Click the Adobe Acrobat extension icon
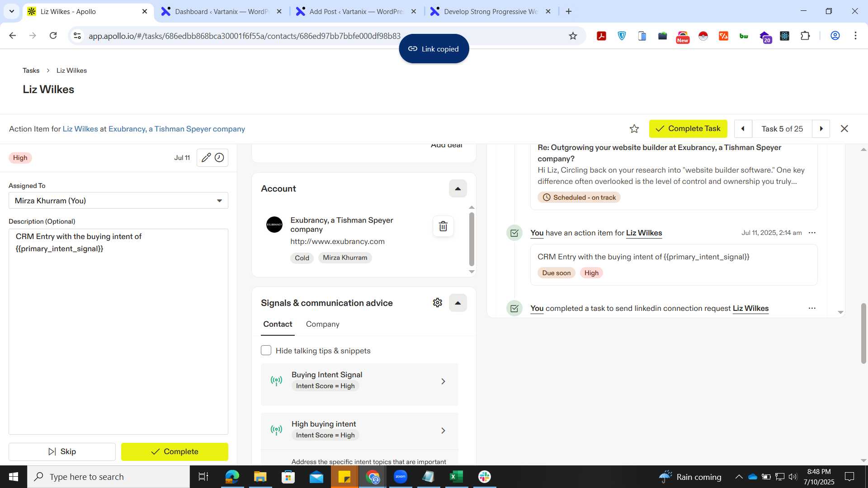The height and width of the screenshot is (488, 868). pyautogui.click(x=601, y=36)
